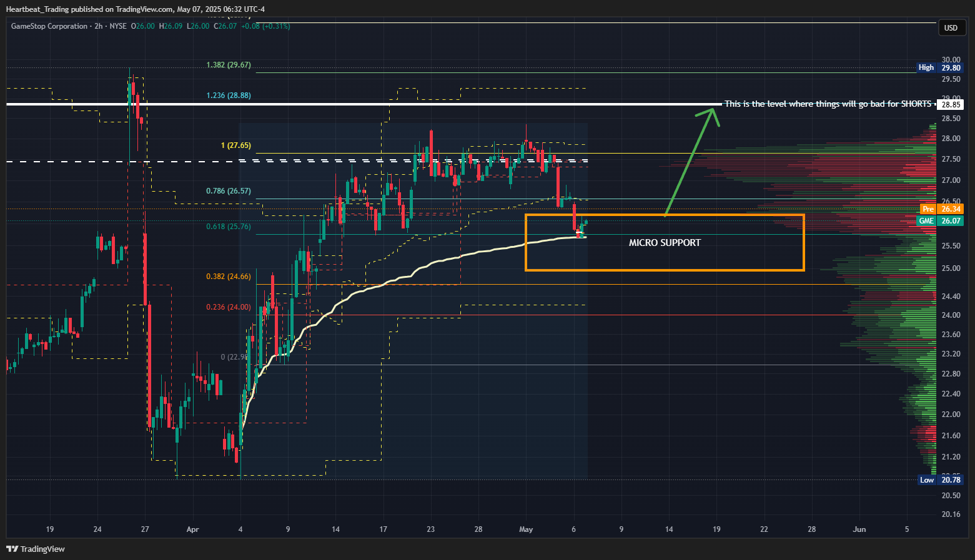
Task: Click the 21.20 price axis label
Action: coord(951,457)
